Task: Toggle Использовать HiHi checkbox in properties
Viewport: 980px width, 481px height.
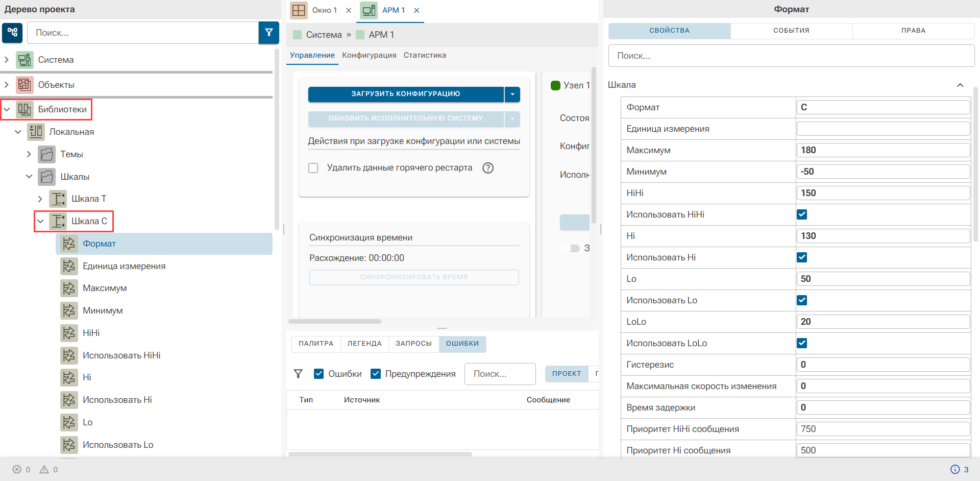Action: click(x=802, y=214)
